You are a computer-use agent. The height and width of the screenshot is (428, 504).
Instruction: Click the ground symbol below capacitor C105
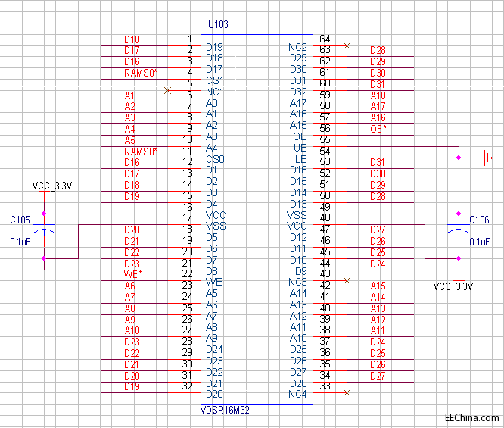(x=44, y=275)
